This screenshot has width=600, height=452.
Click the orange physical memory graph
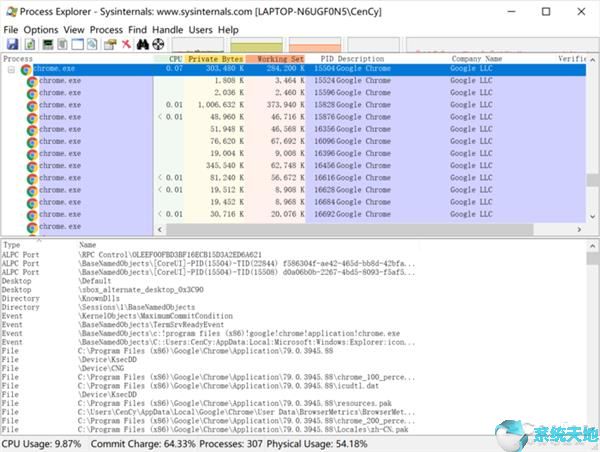point(315,45)
